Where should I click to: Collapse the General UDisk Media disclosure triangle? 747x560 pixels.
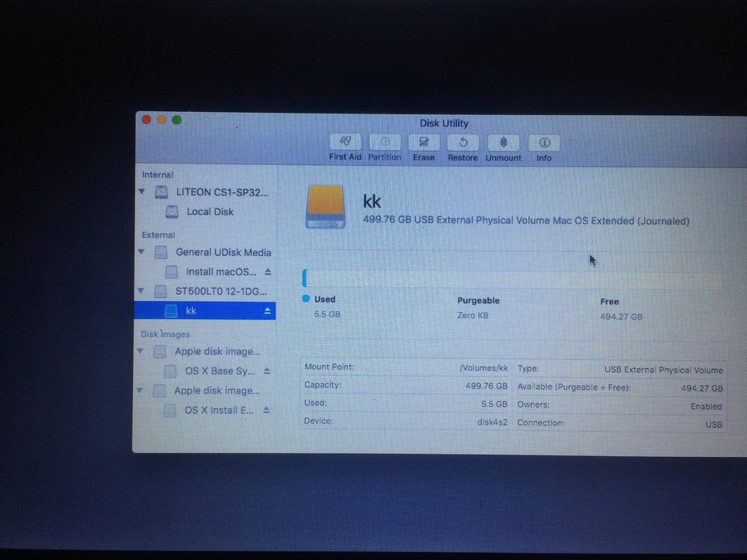[141, 252]
